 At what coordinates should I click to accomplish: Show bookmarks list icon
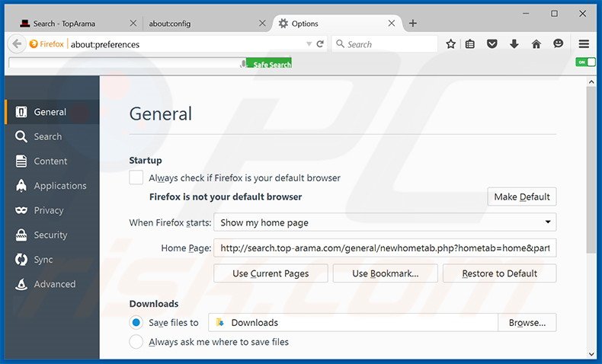(x=470, y=44)
